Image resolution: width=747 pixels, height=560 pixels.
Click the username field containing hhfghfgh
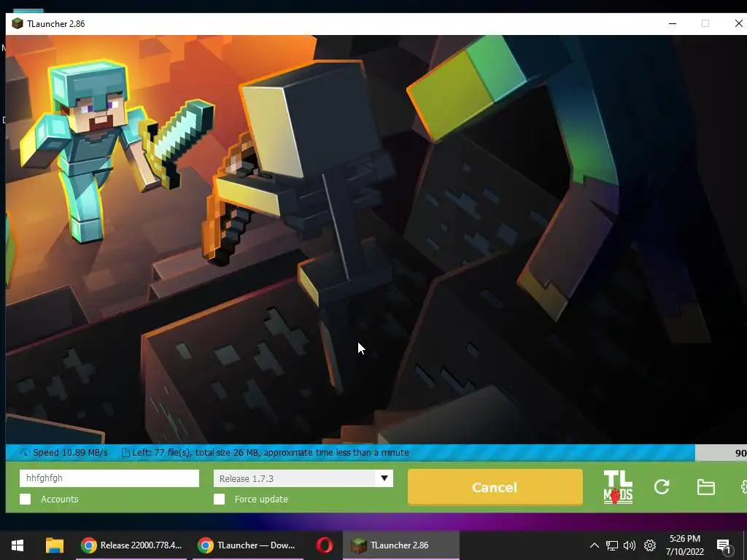pos(109,478)
